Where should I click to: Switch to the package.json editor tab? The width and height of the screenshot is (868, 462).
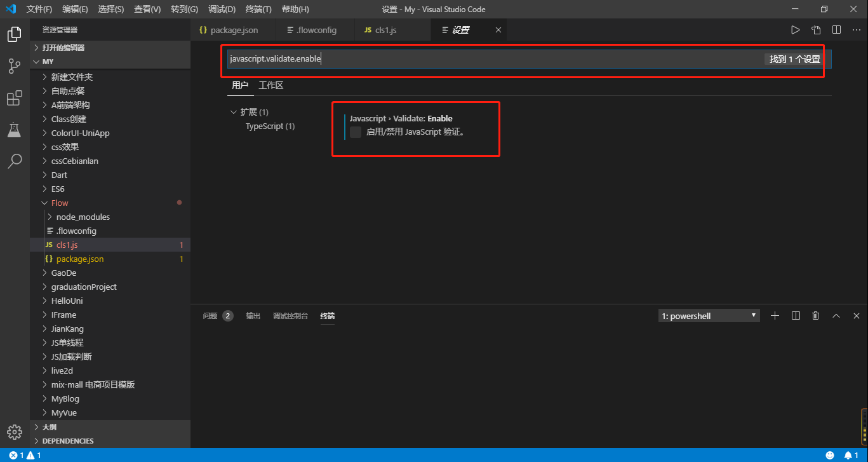point(233,30)
